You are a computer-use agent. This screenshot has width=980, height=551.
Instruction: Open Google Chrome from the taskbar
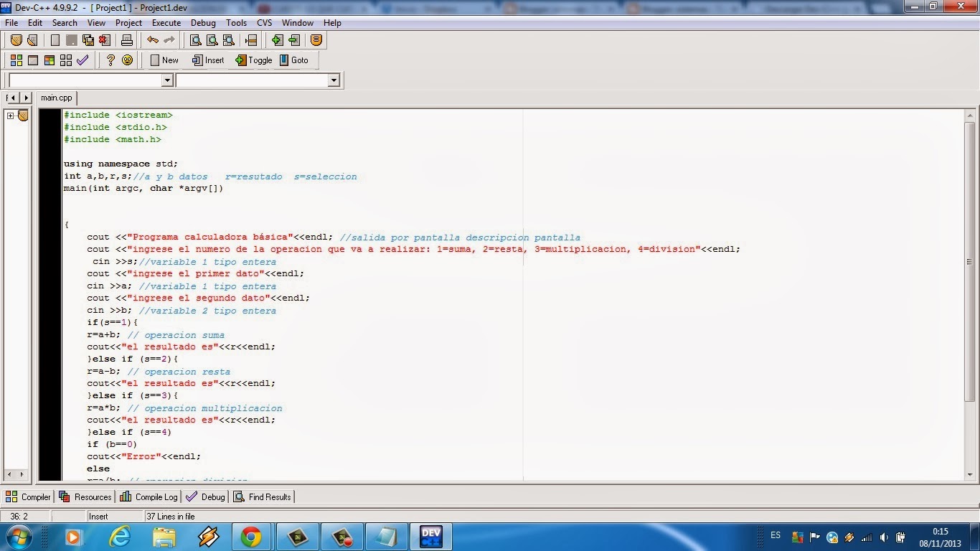(251, 537)
